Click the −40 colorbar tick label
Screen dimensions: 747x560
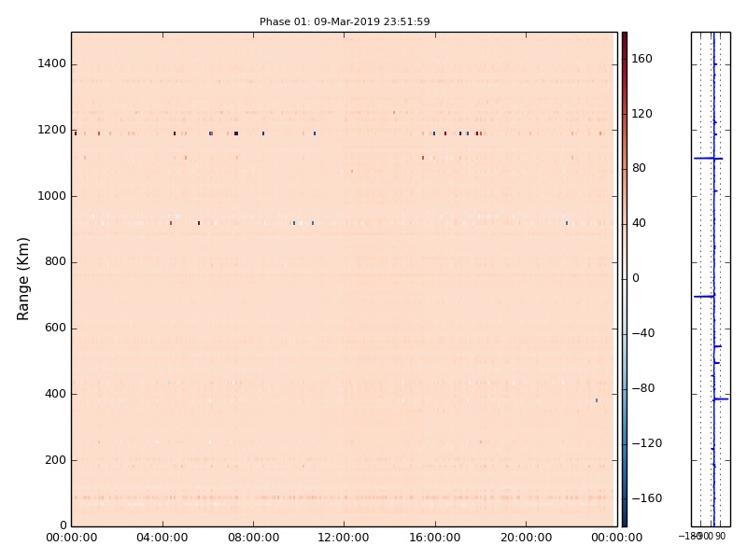(643, 333)
